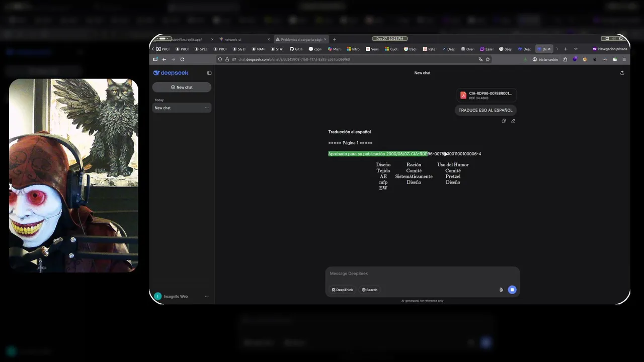Click the power icon in the top-right system tray
Screen dimensions: 644x362
tap(621, 39)
